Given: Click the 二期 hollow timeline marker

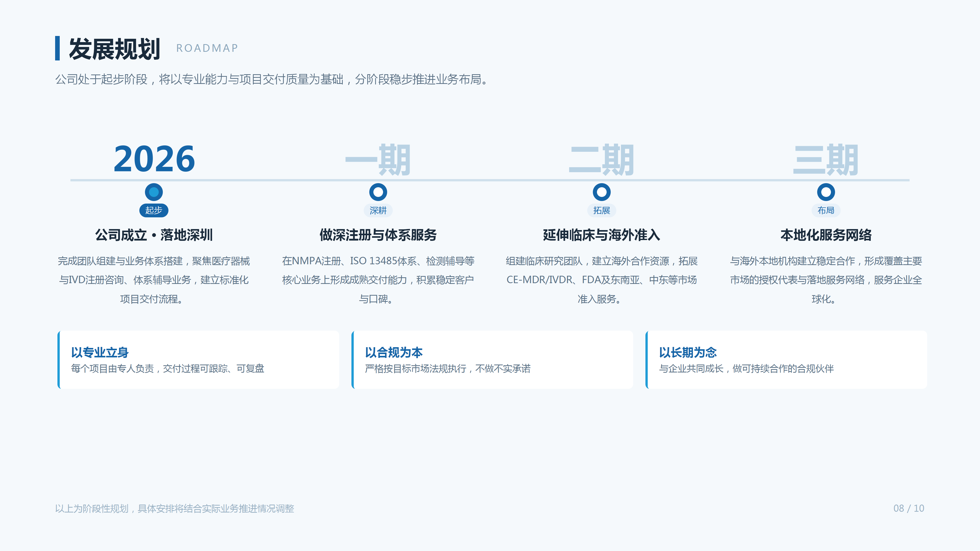Looking at the screenshot, I should [x=602, y=192].
